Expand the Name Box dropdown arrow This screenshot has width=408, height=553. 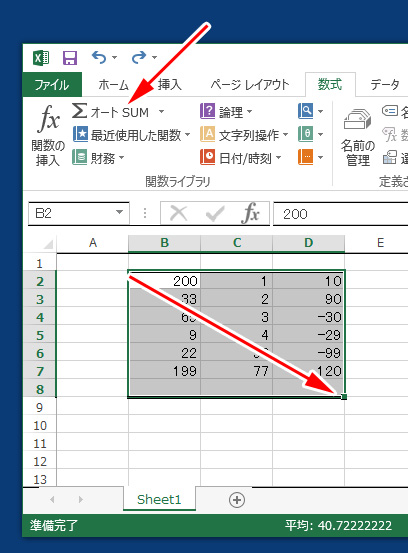[120, 212]
